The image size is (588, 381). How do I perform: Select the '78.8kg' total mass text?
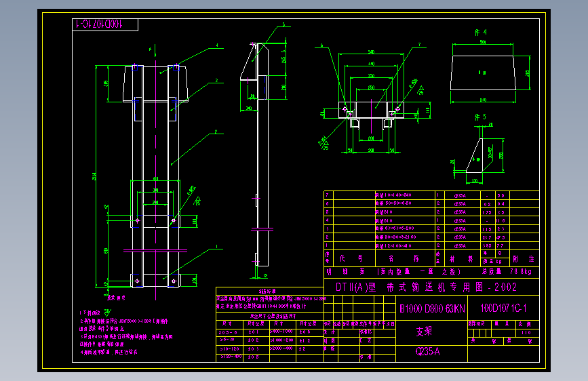coord(520,271)
